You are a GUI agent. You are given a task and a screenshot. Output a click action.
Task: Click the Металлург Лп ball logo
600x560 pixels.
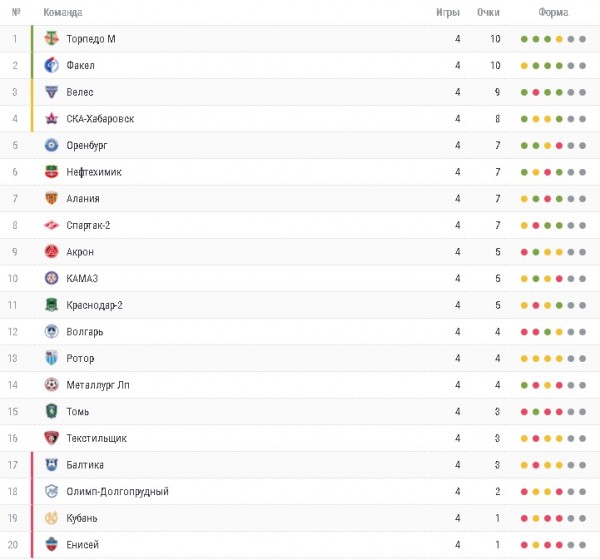click(52, 385)
